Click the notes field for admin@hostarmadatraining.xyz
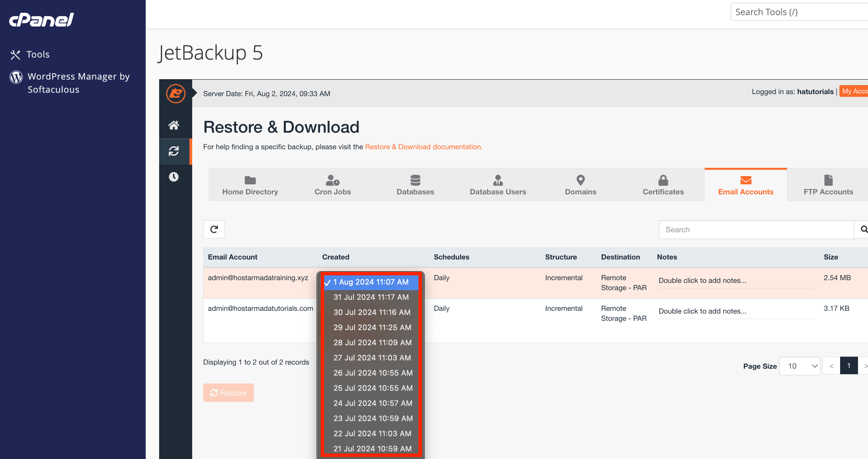Image resolution: width=868 pixels, height=459 pixels. (x=736, y=280)
